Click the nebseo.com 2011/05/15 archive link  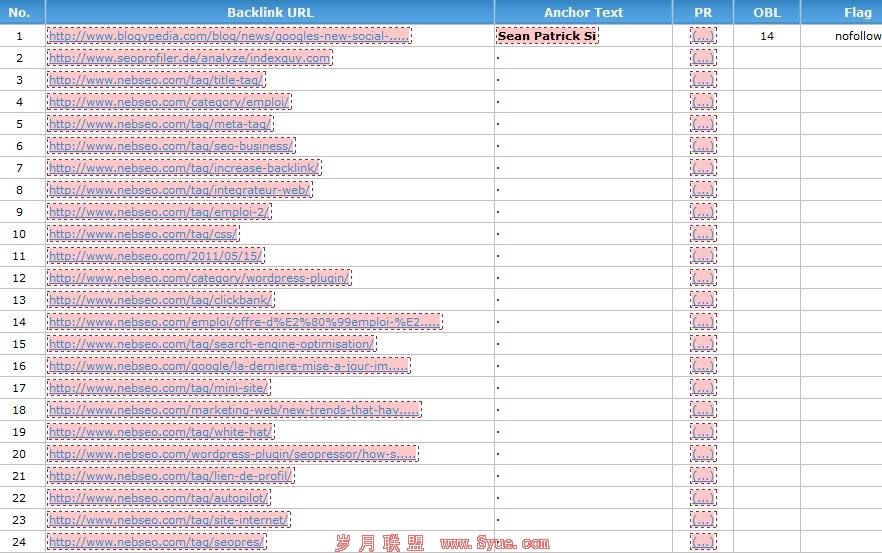click(x=155, y=256)
